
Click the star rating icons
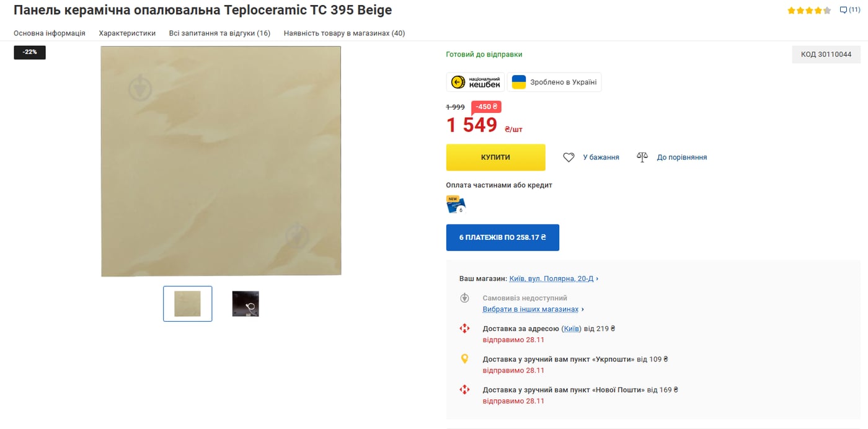[809, 11]
